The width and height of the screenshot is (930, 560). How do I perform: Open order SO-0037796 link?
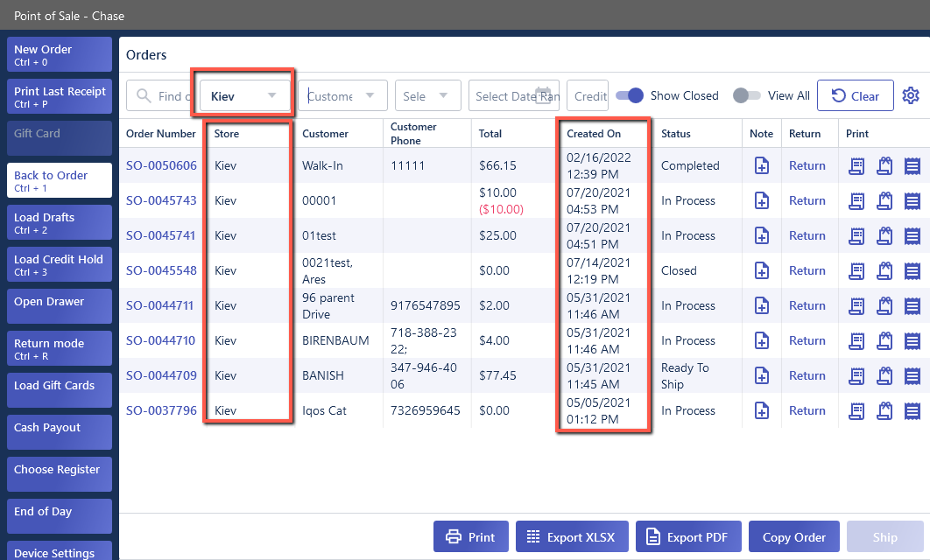161,410
